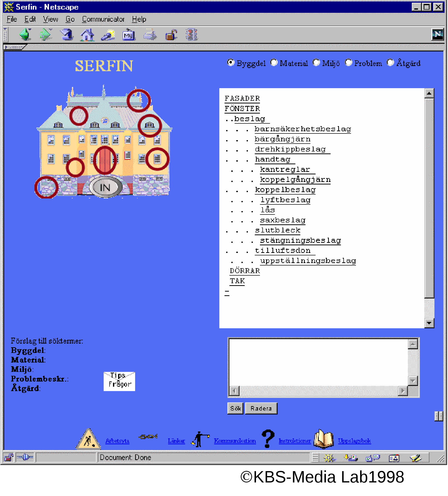Open the Communicator menu
Viewport: 448px width, 496px height.
coord(103,19)
